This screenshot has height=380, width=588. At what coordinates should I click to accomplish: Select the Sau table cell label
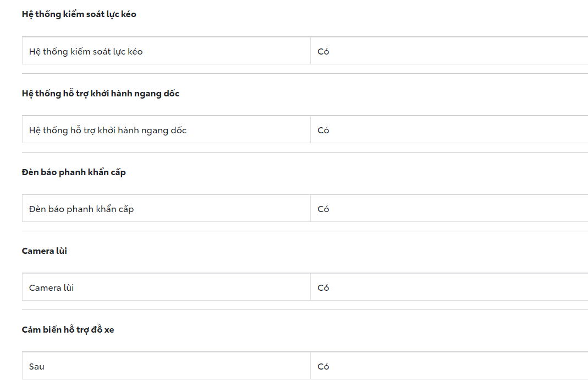[37, 367]
